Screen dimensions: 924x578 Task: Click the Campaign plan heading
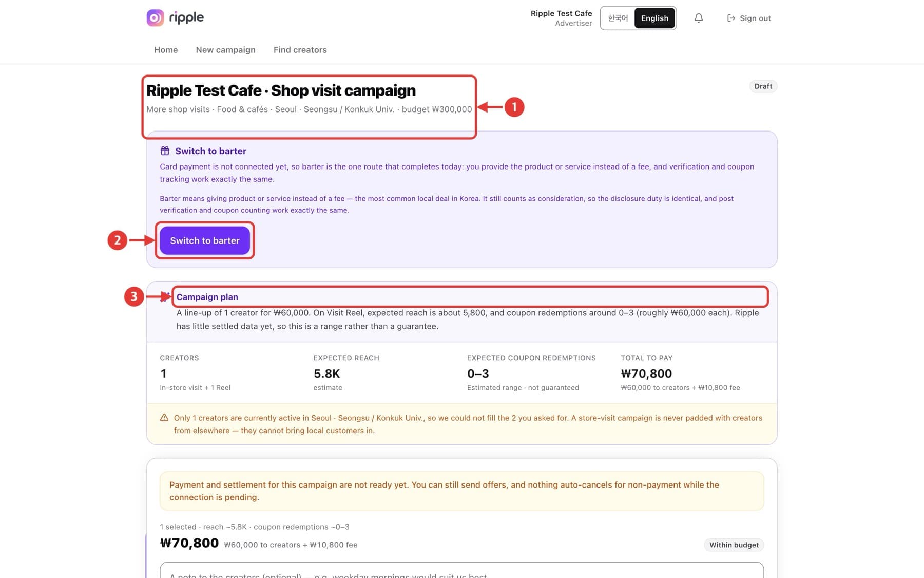pyautogui.click(x=207, y=297)
